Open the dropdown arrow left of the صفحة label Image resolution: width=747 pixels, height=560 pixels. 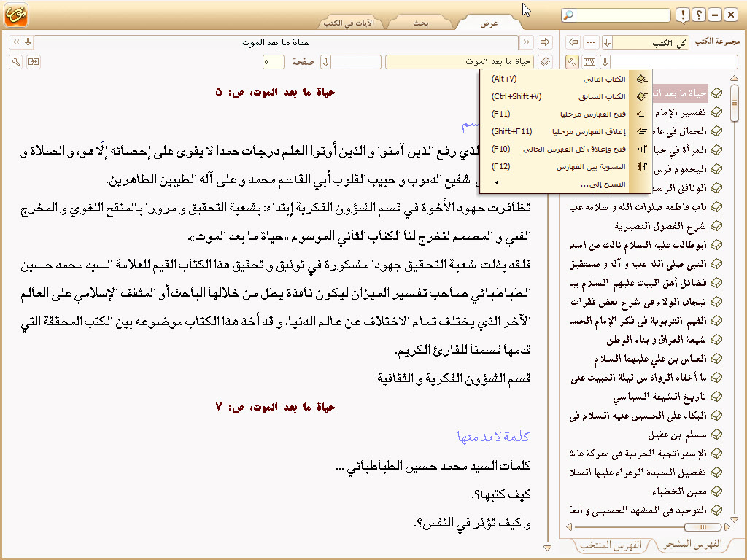(x=326, y=61)
